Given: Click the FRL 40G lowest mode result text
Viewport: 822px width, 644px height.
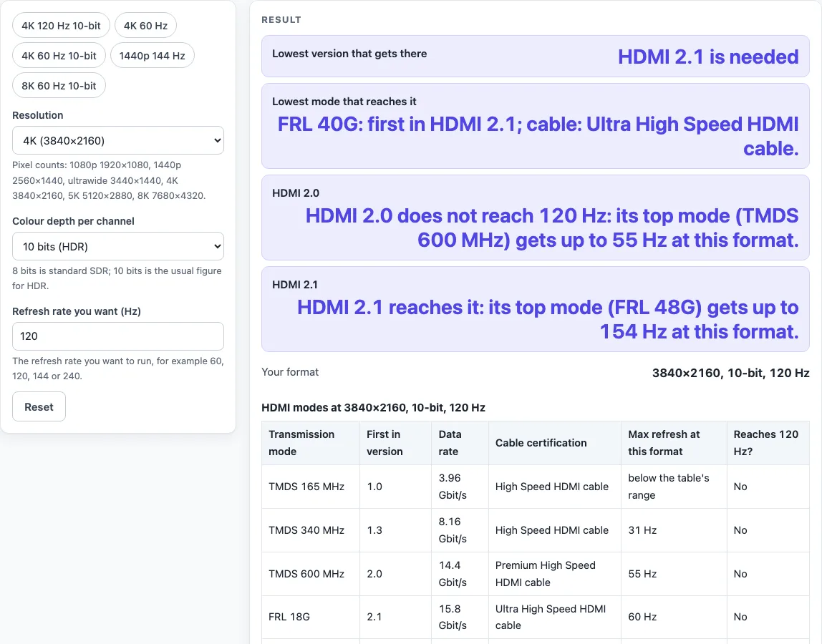Looking at the screenshot, I should (538, 136).
